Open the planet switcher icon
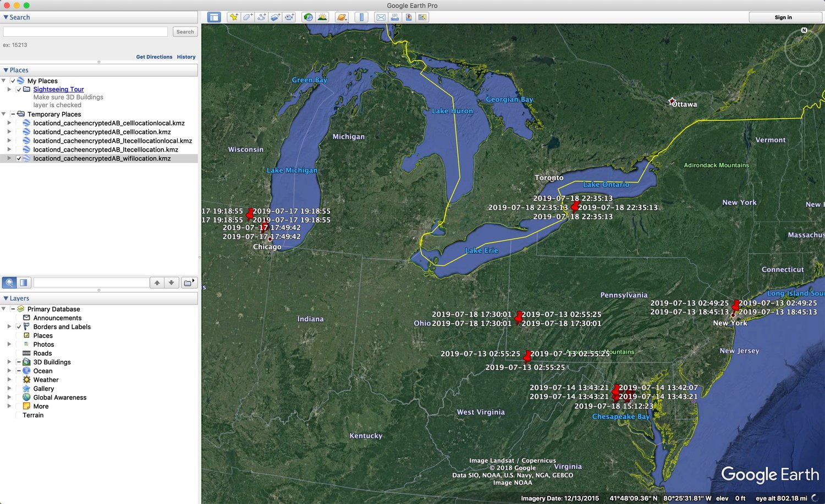Viewport: 825px width, 504px height. [342, 17]
